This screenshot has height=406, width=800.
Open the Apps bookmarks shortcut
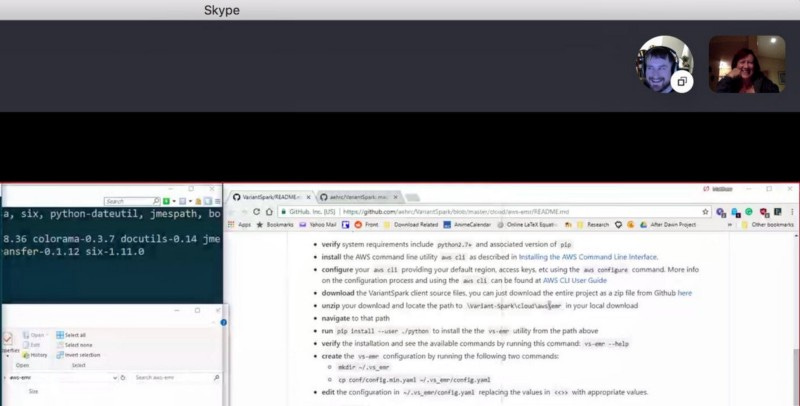(x=239, y=224)
